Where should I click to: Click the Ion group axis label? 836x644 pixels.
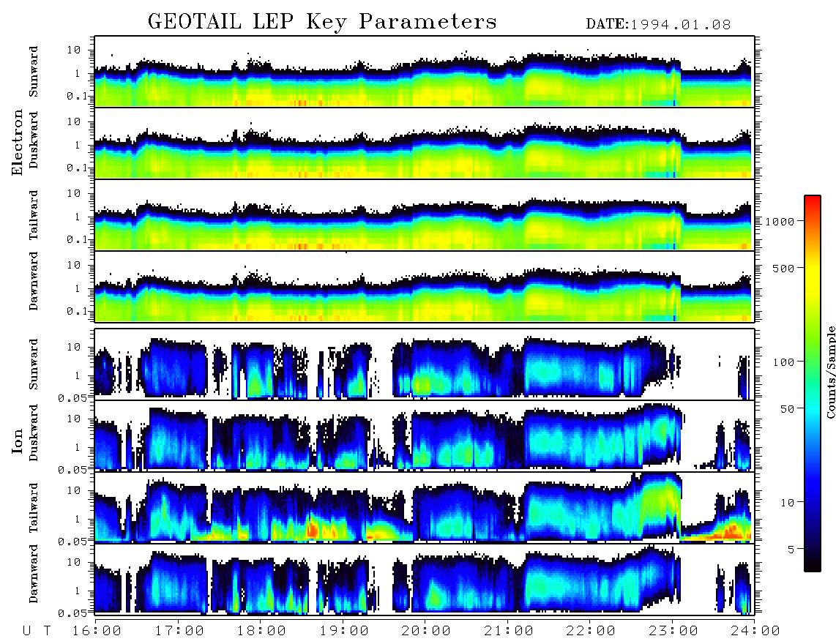pyautogui.click(x=18, y=441)
